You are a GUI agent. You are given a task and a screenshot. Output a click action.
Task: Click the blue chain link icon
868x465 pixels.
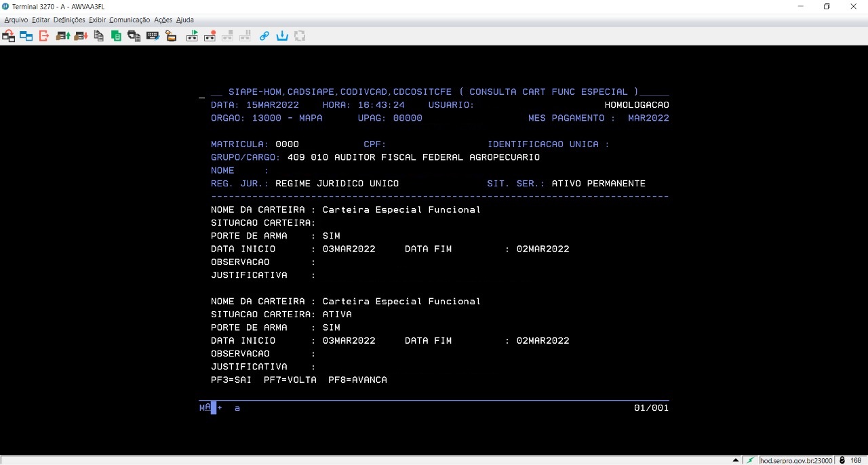(x=264, y=36)
